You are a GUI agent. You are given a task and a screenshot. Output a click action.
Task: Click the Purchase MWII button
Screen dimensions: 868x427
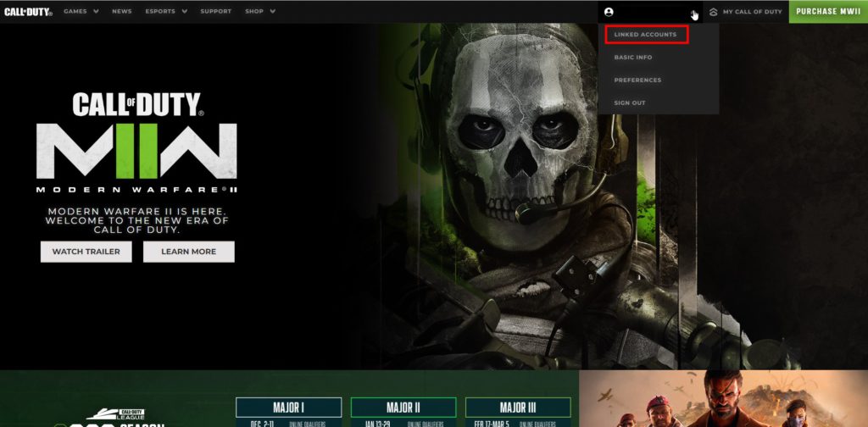coord(828,12)
